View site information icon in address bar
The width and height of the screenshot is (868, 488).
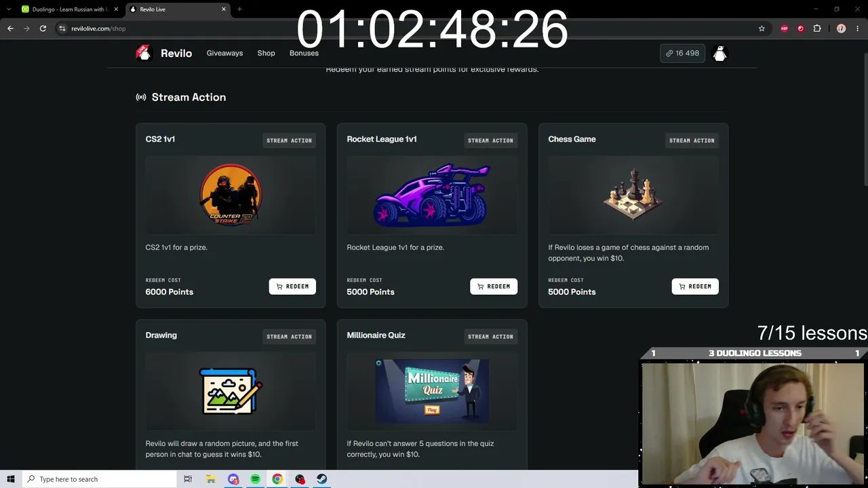62,28
